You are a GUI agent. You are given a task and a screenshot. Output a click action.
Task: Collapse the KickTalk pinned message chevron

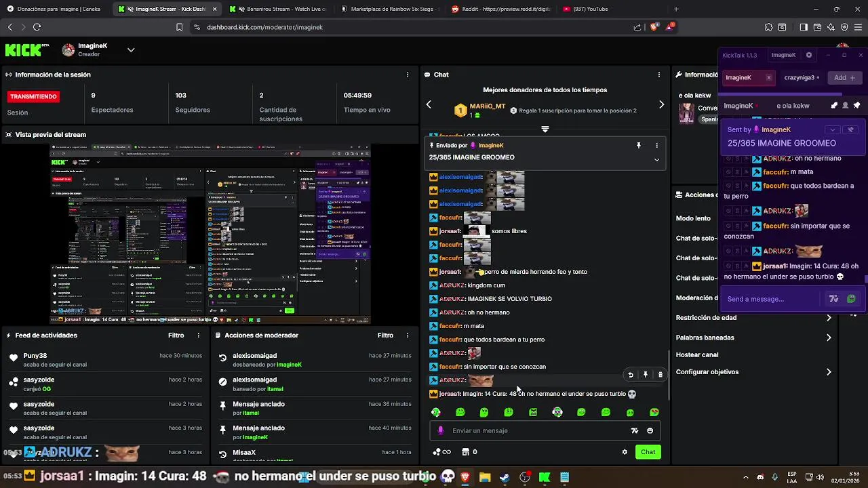833,129
